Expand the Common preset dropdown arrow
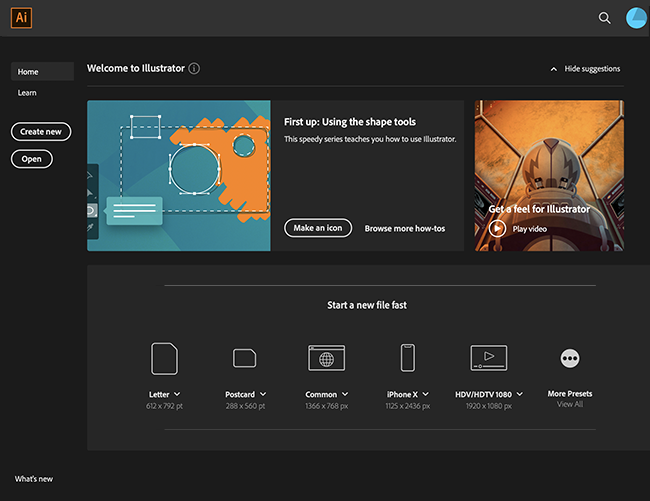Viewport: 650px width, 501px height. coord(345,395)
